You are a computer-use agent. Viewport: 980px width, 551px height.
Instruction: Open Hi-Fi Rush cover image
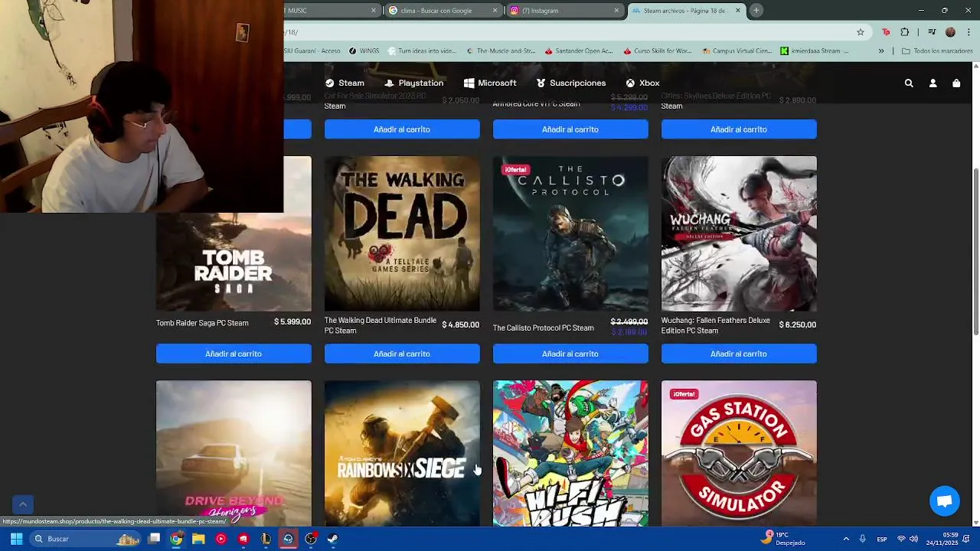tap(570, 453)
